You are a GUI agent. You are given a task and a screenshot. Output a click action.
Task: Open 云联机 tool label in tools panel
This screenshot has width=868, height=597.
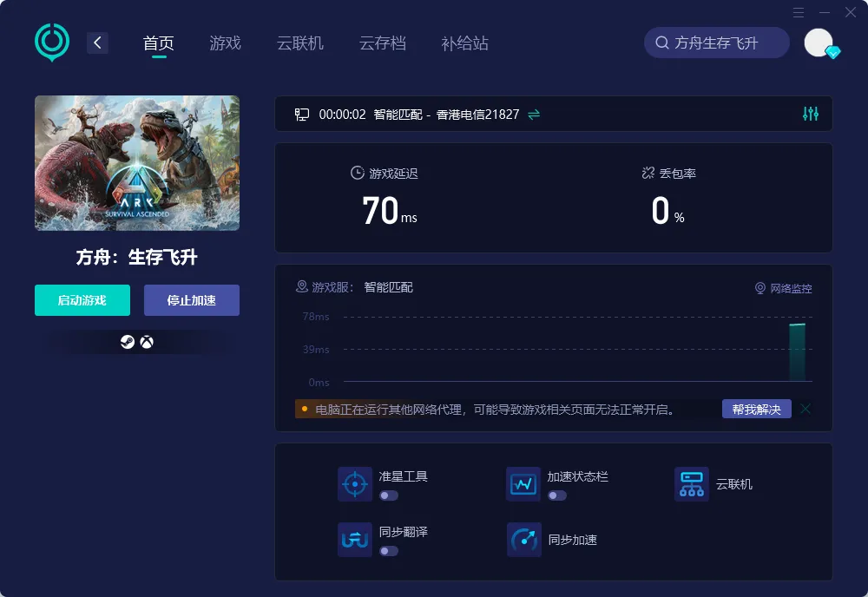(x=734, y=484)
